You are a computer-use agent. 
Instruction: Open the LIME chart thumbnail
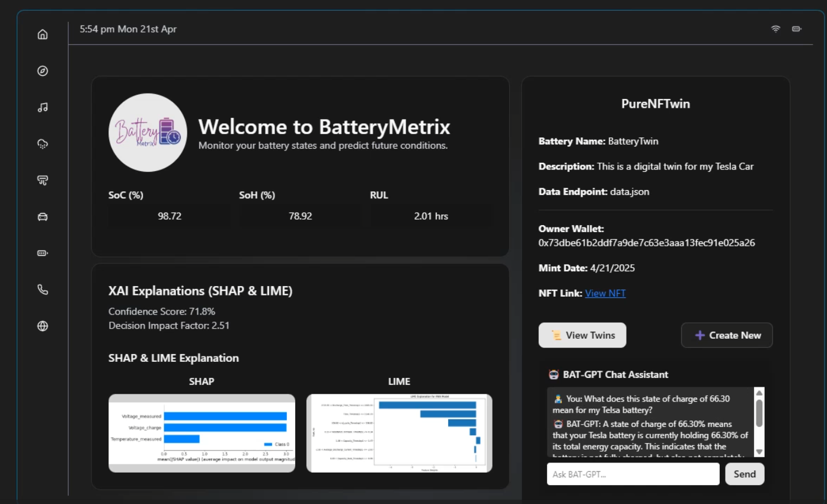[x=399, y=433]
